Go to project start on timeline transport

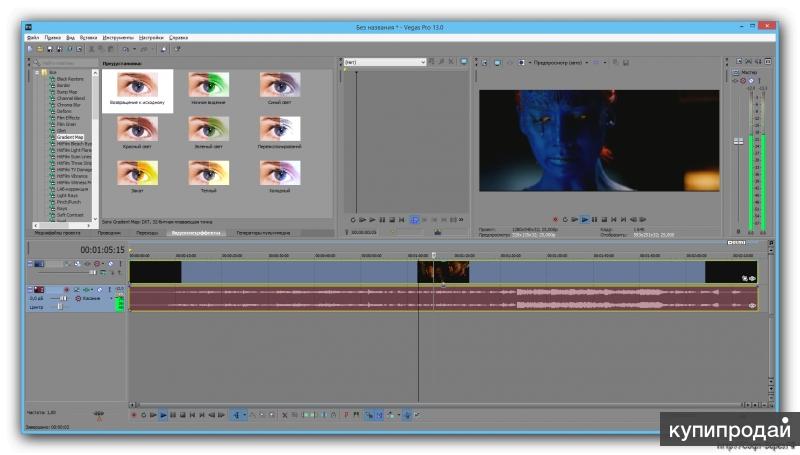tap(192, 415)
